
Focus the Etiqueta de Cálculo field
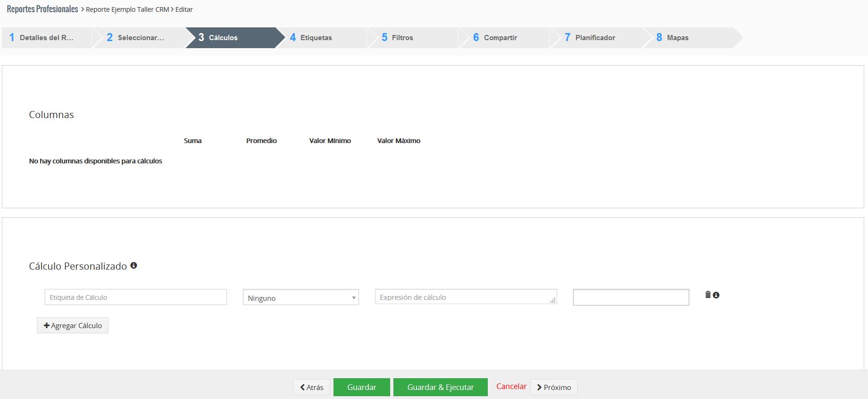coord(135,297)
